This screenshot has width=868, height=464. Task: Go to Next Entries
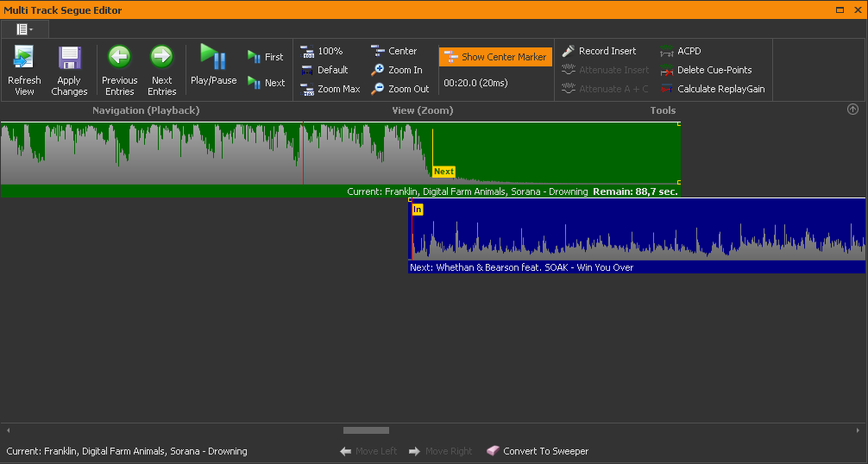point(161,57)
